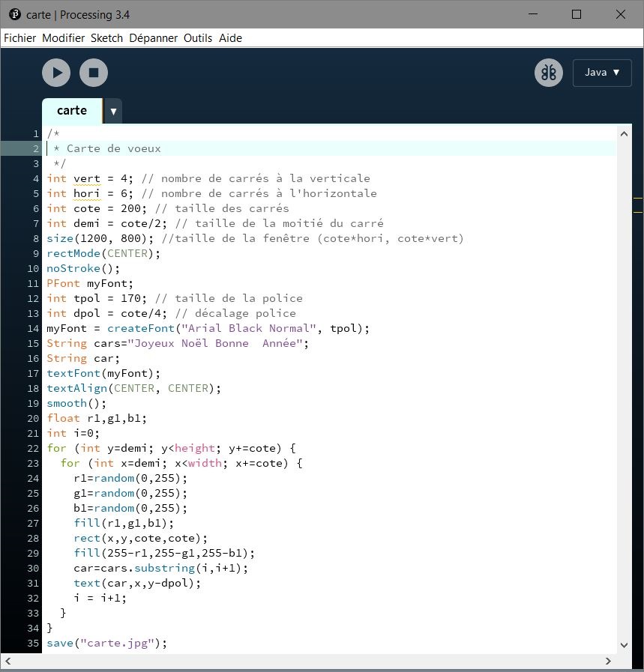Stop the running sketch
This screenshot has width=644, height=672.
point(94,73)
